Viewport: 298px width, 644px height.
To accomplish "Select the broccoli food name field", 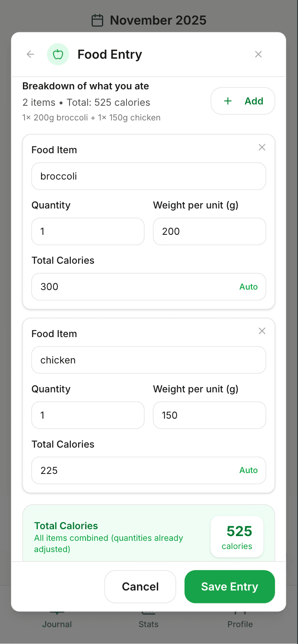I will pos(149,176).
